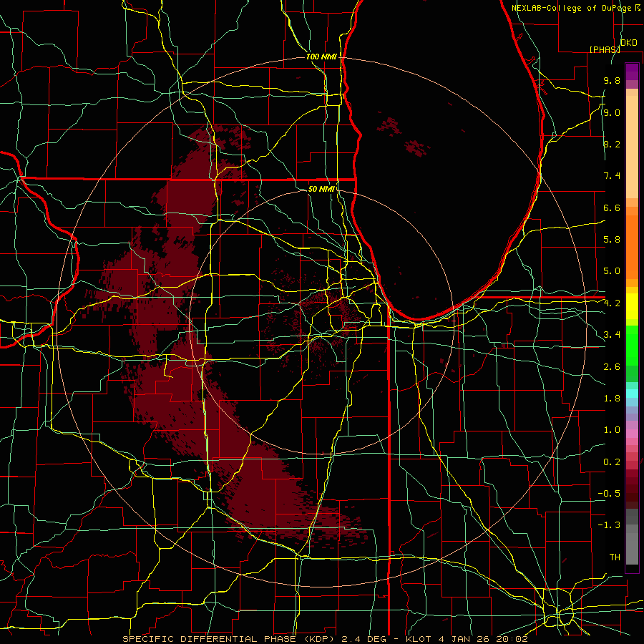This screenshot has width=644, height=644.
Task: Click the 5.0 value on the scale
Action: pos(612,271)
